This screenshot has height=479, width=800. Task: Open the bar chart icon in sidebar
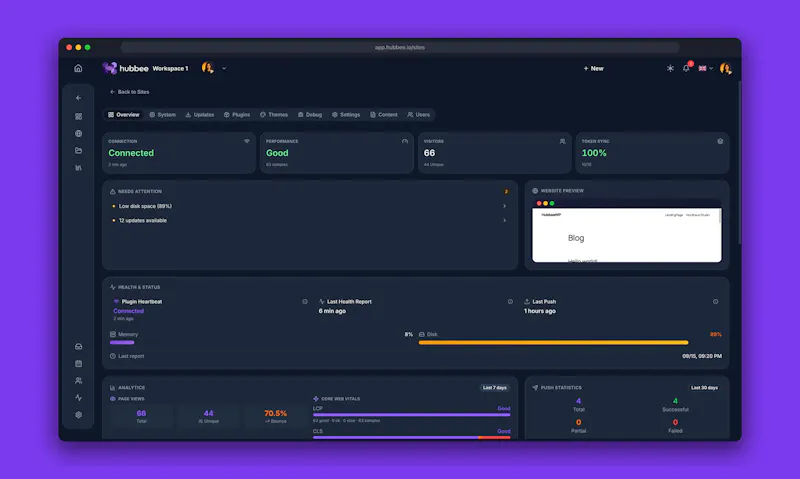(79, 168)
